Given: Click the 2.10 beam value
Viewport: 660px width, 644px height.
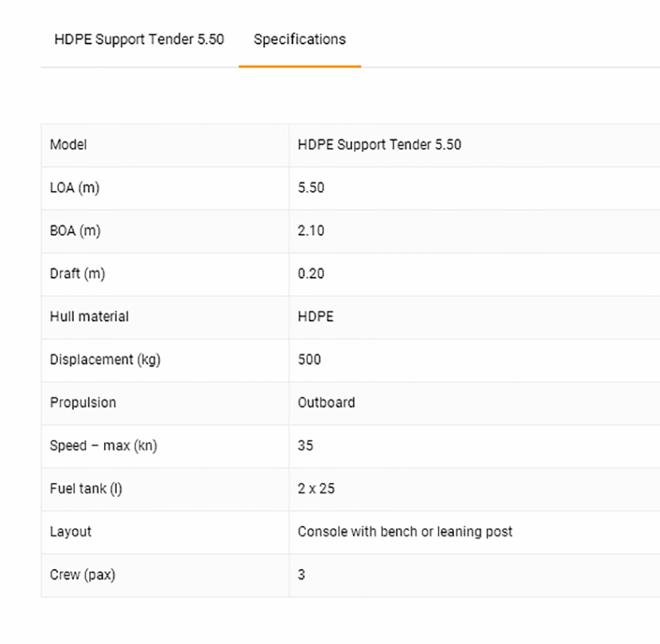Looking at the screenshot, I should (311, 231).
